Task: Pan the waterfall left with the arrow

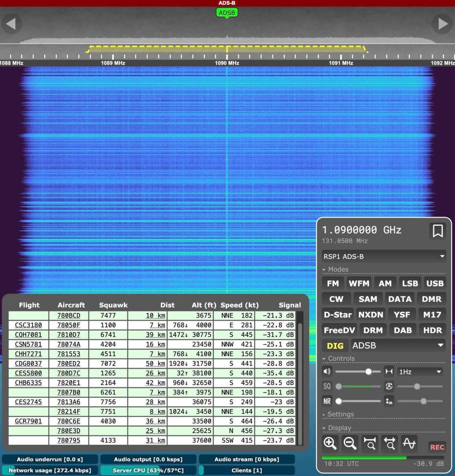Action: [x=11, y=24]
